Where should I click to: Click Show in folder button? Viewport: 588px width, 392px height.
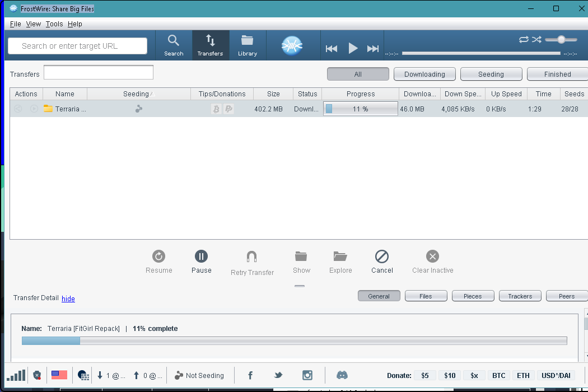coord(301,262)
